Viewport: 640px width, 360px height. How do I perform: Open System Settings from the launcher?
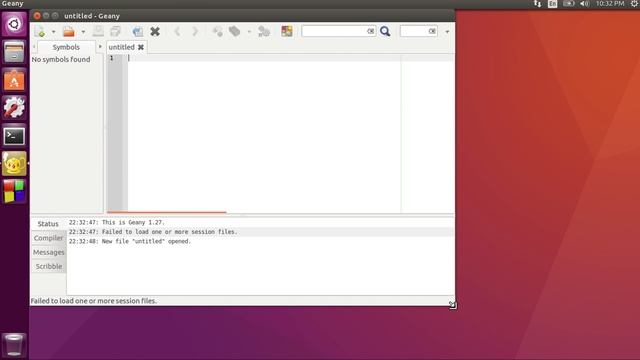14,108
